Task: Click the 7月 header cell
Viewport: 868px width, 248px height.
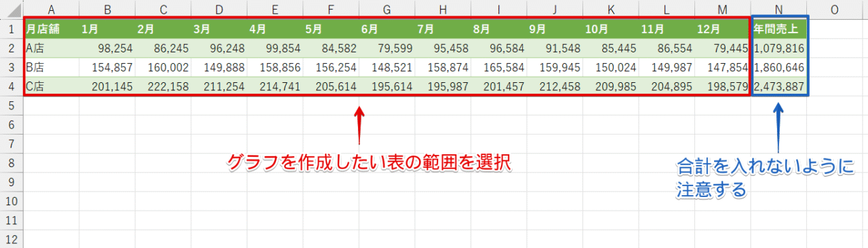Action: 443,29
